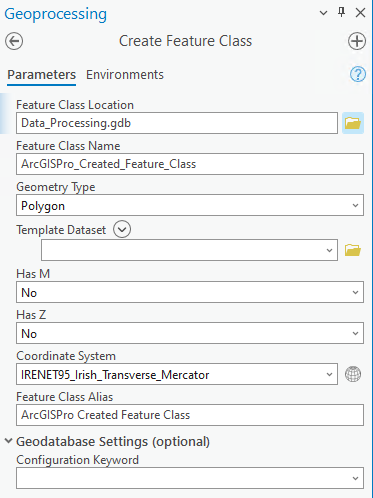Screen dimensions: 373x498
Task: Open the pane options chevron menu
Action: pyautogui.click(x=323, y=13)
